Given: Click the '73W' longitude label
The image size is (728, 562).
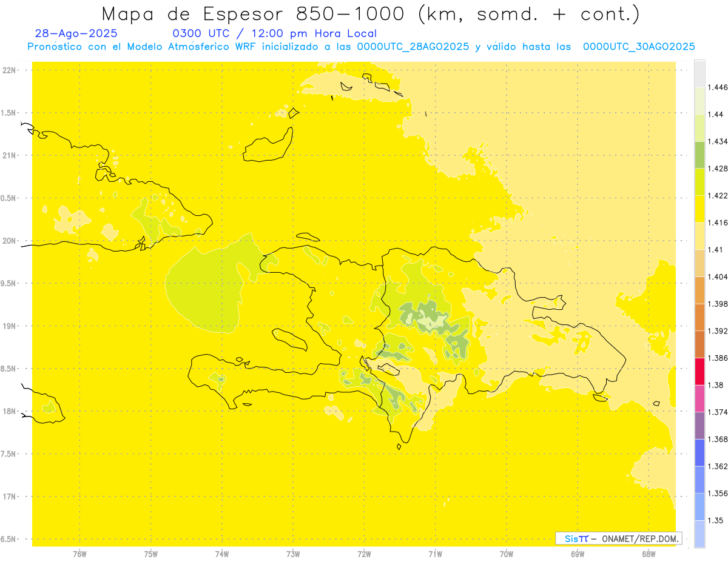Looking at the screenshot, I should coord(293,554).
